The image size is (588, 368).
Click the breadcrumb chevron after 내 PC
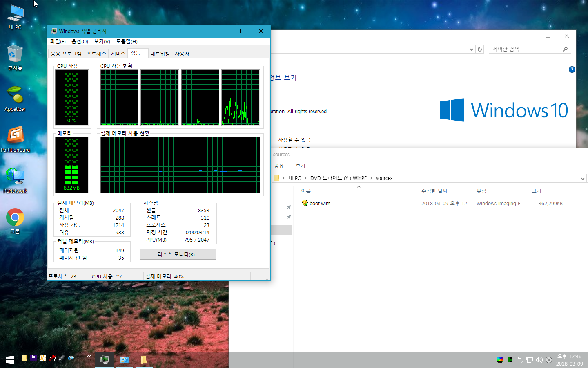tap(305, 178)
